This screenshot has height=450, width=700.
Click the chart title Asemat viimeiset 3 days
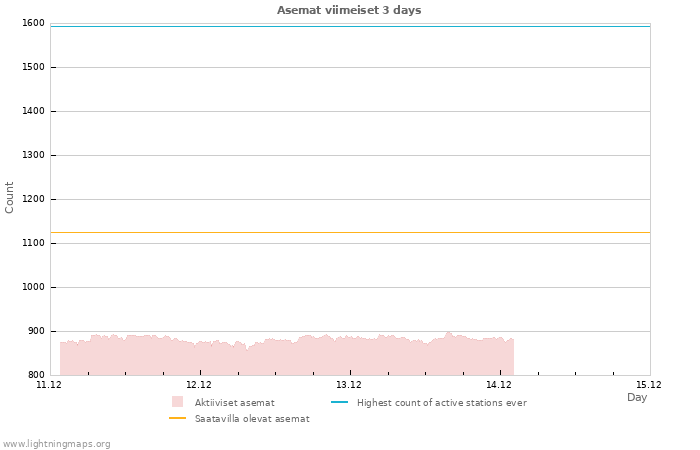(x=349, y=10)
